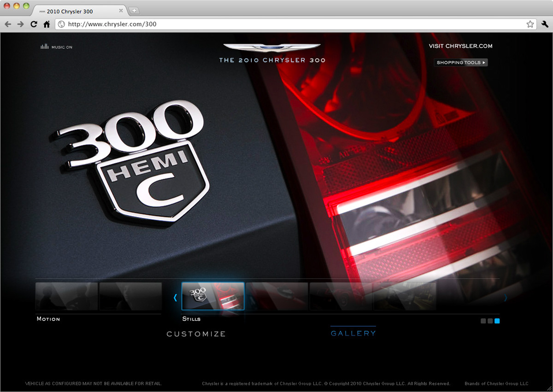Show next stills with the right chevron
553x392 pixels.
[x=506, y=298]
